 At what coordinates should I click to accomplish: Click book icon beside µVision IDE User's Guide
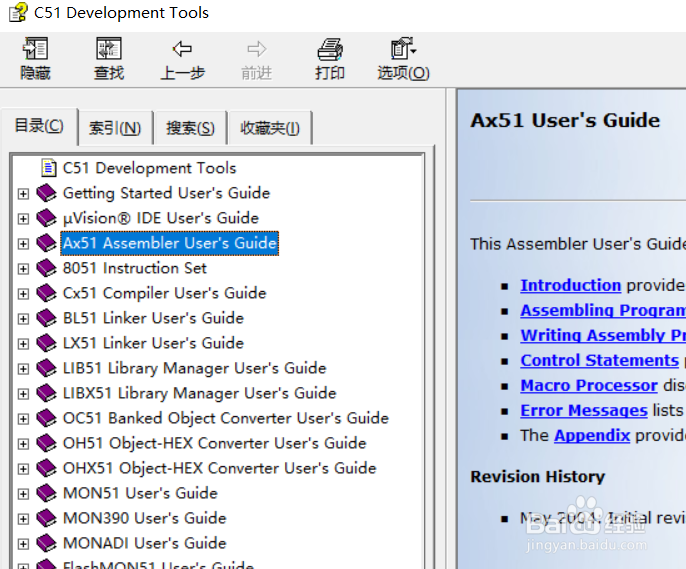(46, 218)
